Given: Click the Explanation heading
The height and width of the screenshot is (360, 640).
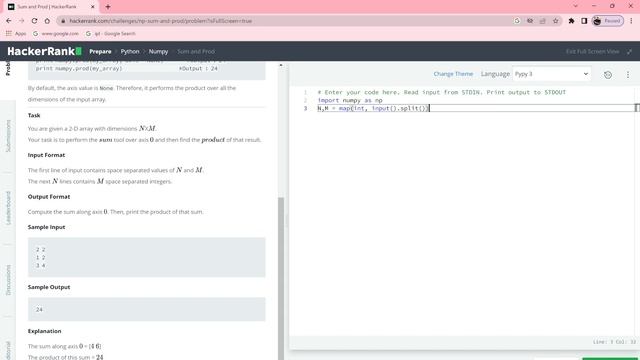Looking at the screenshot, I should coord(44,331).
